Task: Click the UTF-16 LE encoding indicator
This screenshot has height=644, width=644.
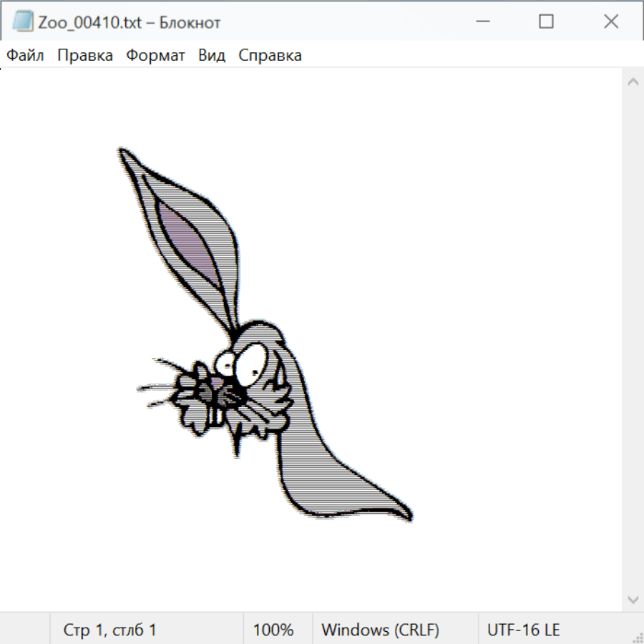Action: 523,630
